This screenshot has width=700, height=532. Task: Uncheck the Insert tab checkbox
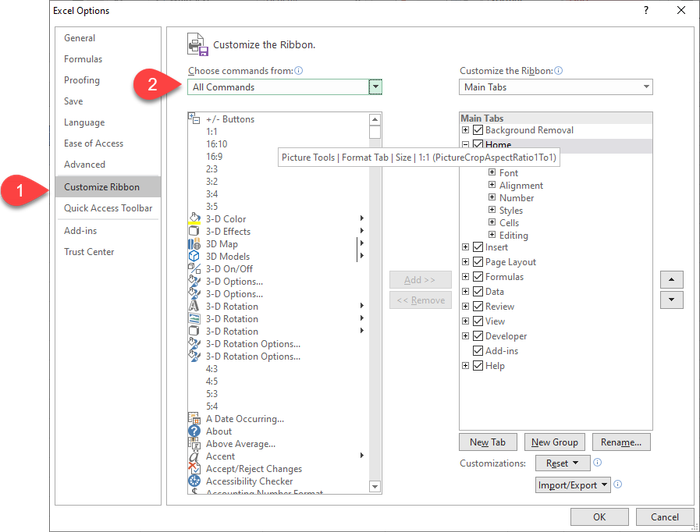(478, 247)
